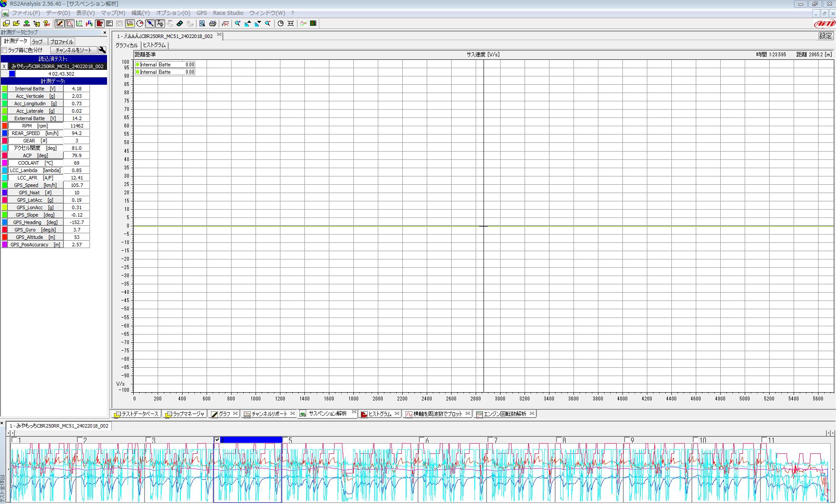The width and height of the screenshot is (836, 504).
Task: Click the チャンネルをソート button
Action: pos(74,50)
